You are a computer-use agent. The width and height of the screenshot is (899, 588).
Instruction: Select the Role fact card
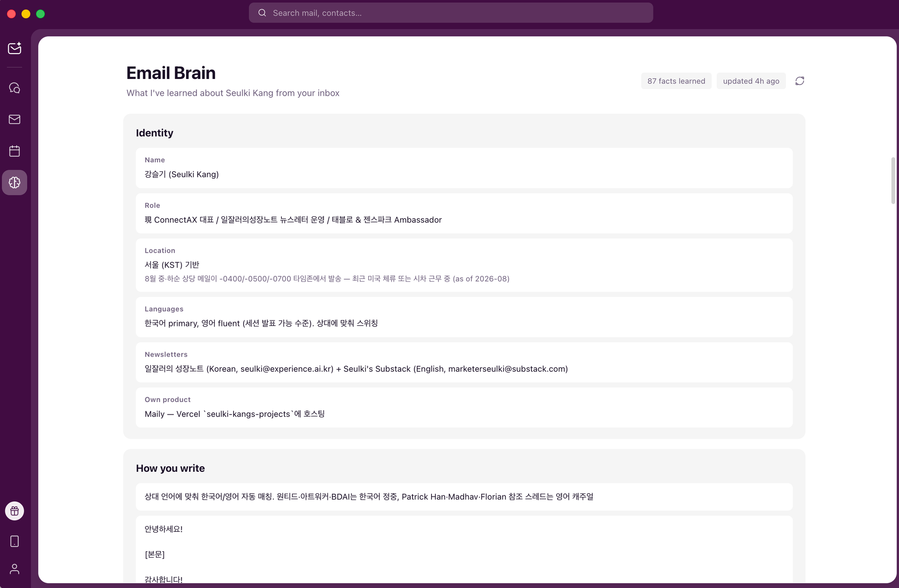tap(464, 213)
